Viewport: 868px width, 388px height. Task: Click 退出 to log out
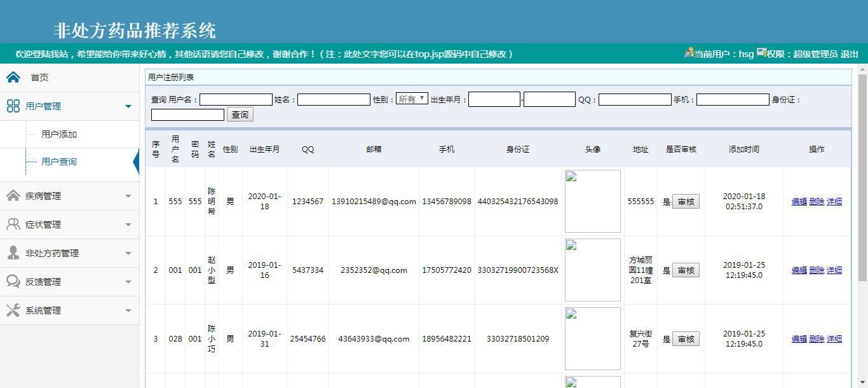coord(850,54)
